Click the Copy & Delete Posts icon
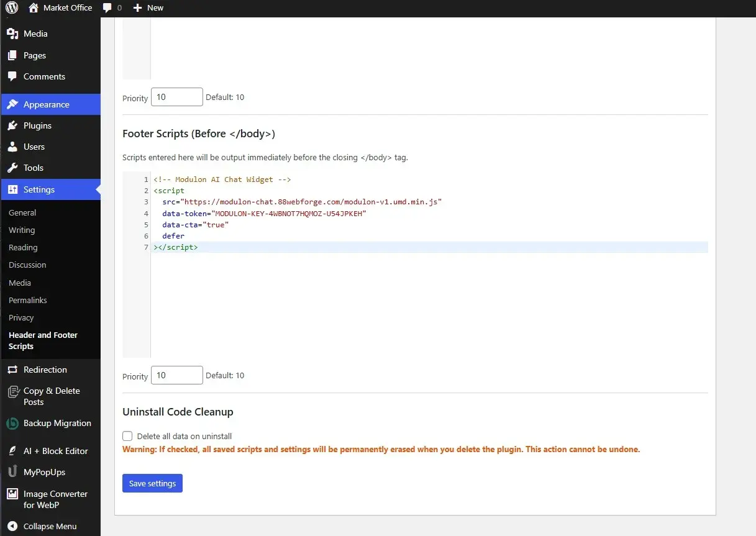This screenshot has width=756, height=536. pyautogui.click(x=12, y=391)
